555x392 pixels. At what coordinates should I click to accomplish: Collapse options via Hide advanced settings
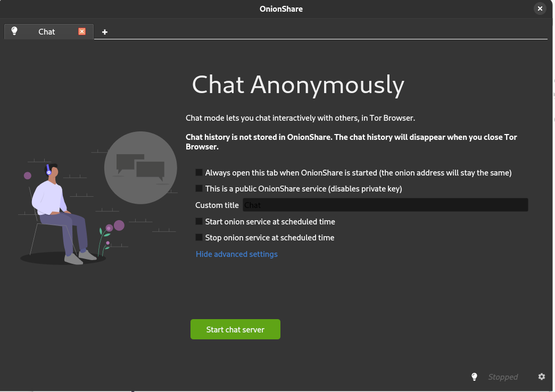pyautogui.click(x=236, y=254)
